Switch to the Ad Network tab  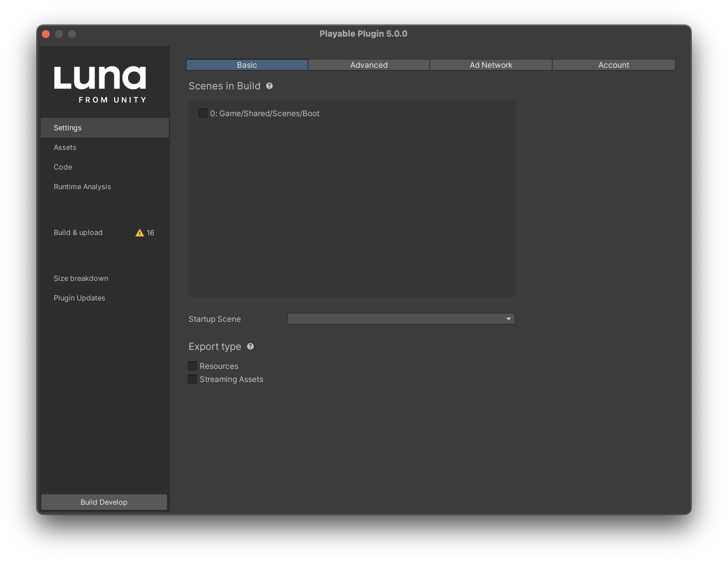tap(491, 64)
